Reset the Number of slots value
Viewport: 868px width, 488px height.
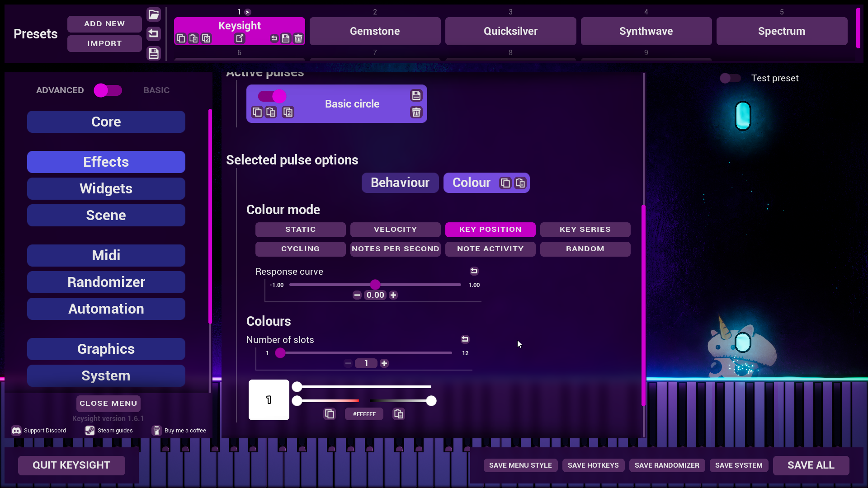(x=465, y=339)
